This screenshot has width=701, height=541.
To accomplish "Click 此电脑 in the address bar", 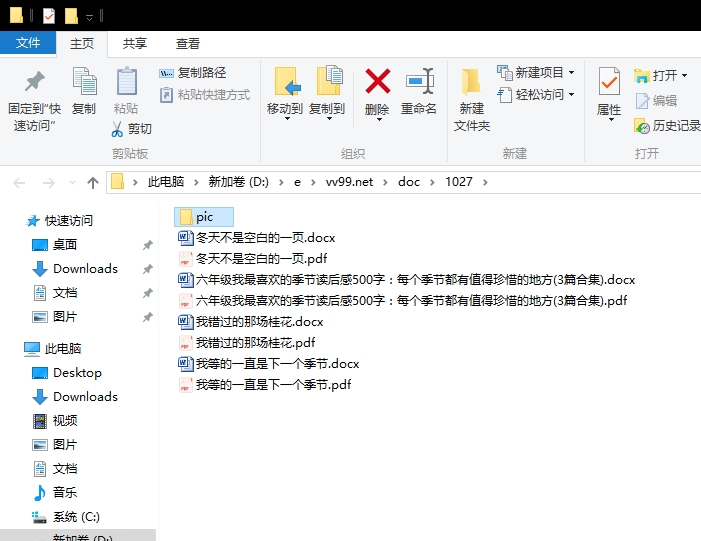I will click(x=166, y=182).
